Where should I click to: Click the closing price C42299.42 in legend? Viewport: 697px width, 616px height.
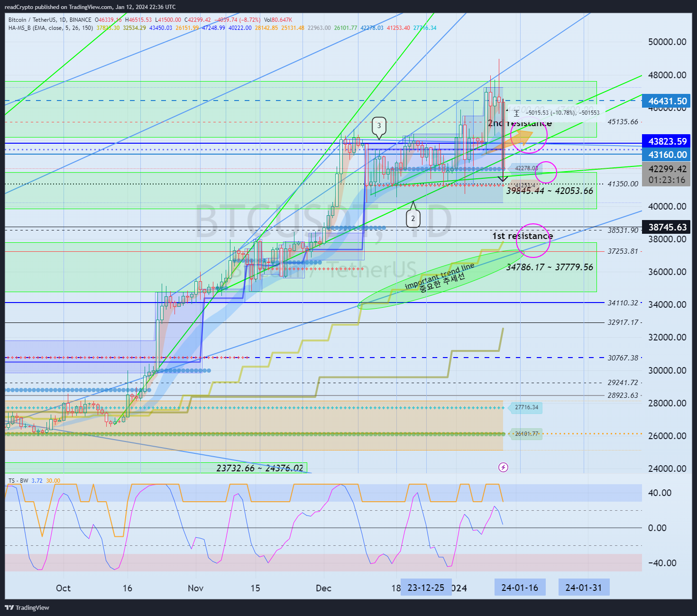pos(198,20)
